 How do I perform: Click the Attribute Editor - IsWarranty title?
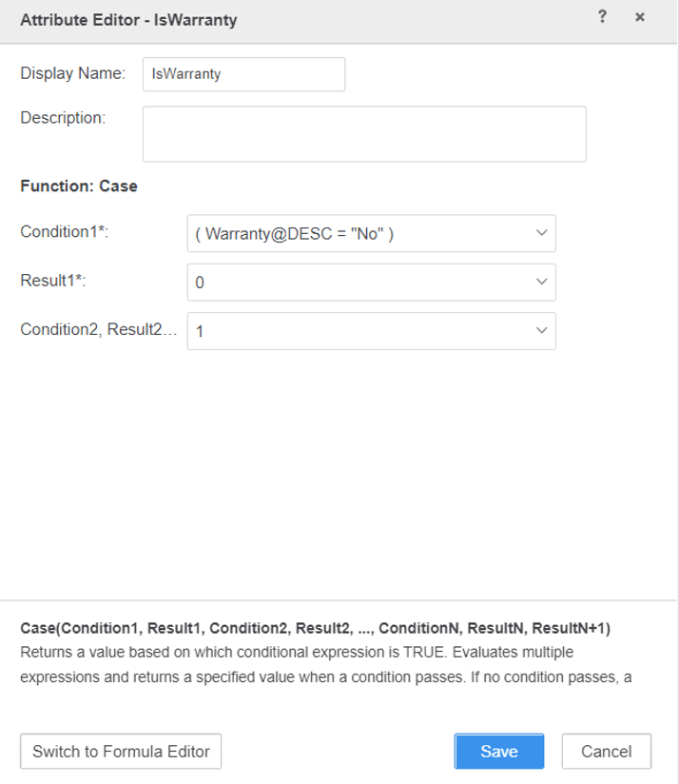click(128, 20)
